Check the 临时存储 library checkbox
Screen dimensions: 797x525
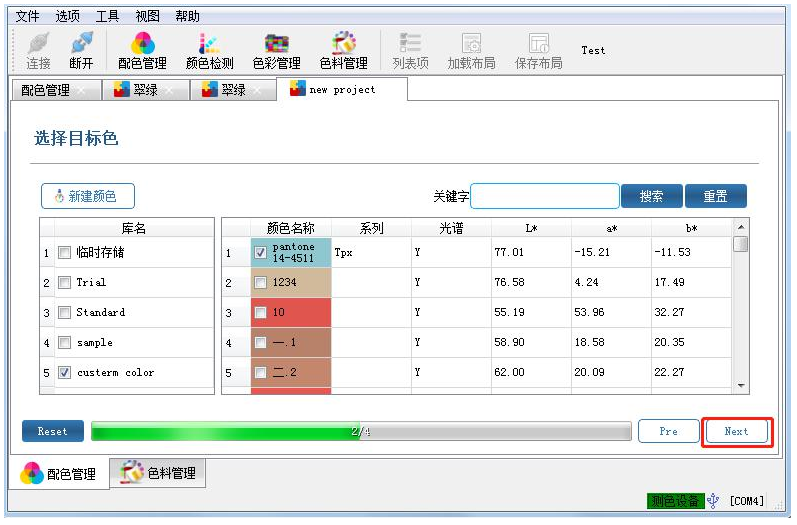coord(64,253)
